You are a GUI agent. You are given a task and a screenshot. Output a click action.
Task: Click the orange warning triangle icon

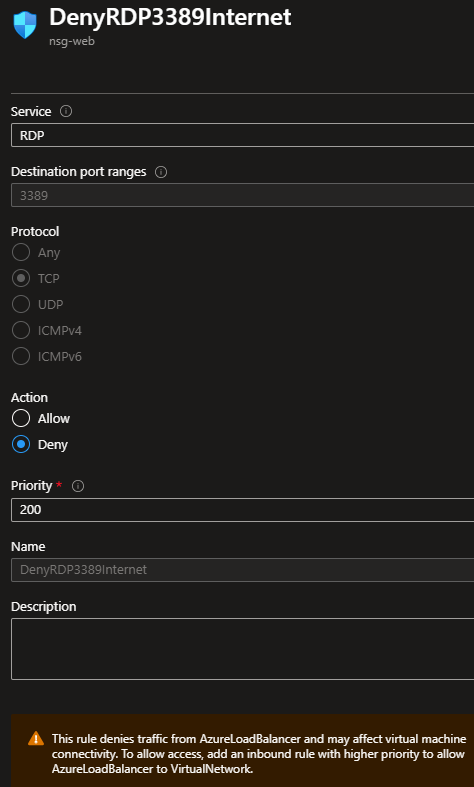coord(36,738)
